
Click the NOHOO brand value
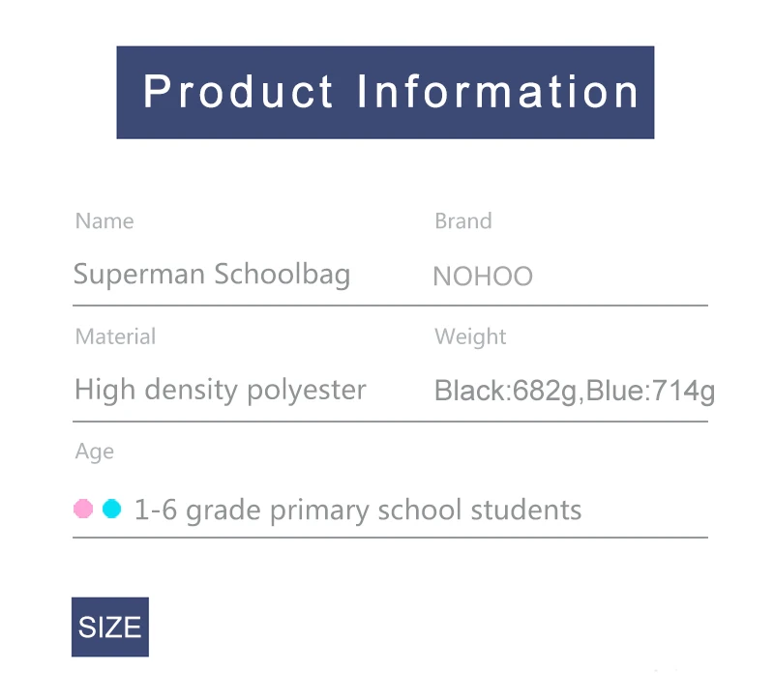click(483, 277)
